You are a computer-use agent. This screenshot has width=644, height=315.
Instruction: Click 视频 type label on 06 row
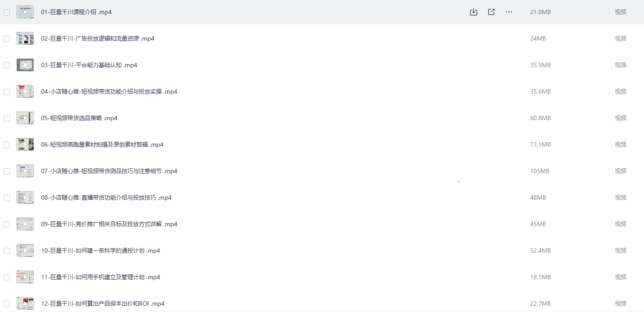coord(620,144)
